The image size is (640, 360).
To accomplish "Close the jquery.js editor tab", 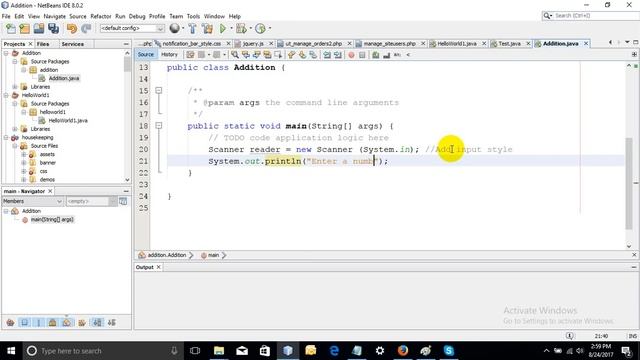I will point(271,43).
